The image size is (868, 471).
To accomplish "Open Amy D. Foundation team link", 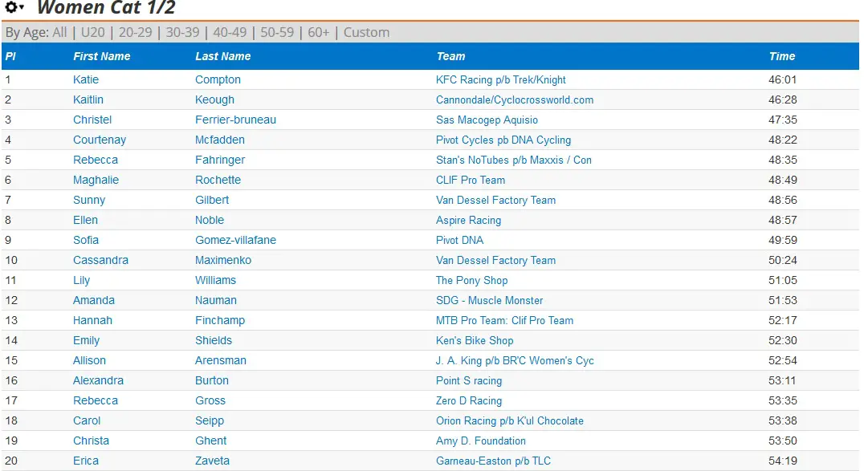I will (x=480, y=441).
